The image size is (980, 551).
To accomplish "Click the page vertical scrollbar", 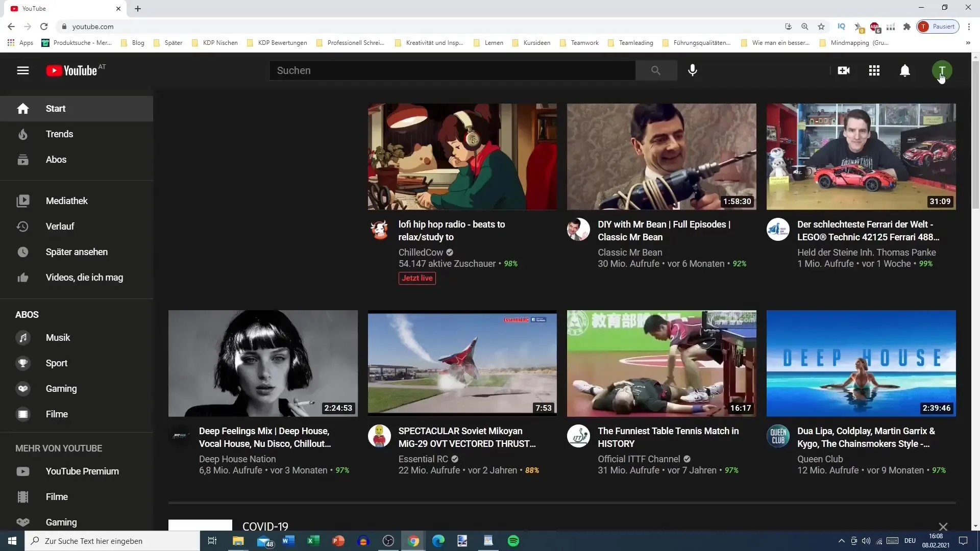I will [975, 135].
